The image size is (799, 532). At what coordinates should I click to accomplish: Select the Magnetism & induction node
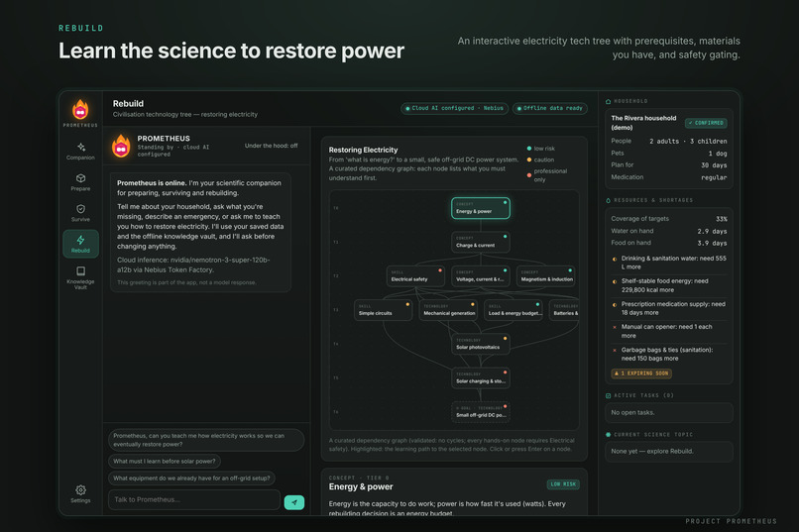tap(546, 276)
